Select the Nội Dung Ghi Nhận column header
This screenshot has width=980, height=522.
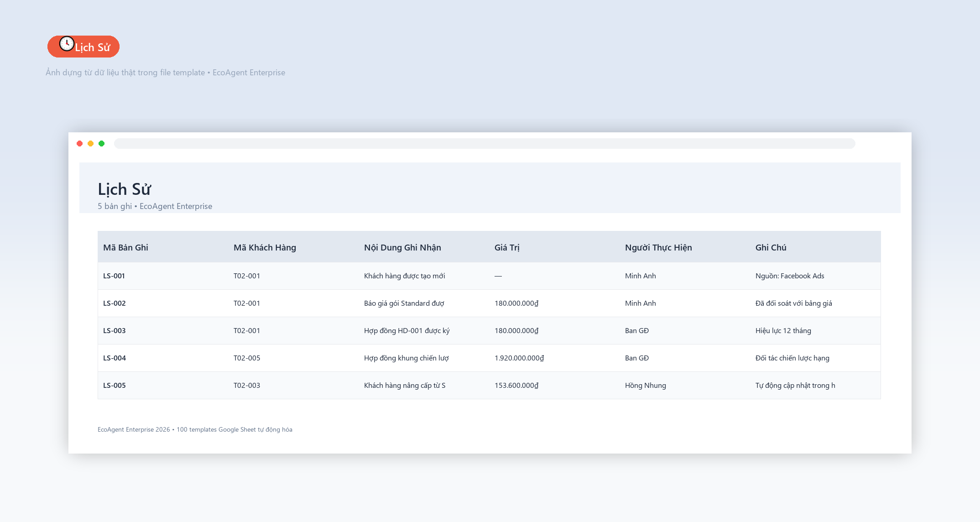402,247
